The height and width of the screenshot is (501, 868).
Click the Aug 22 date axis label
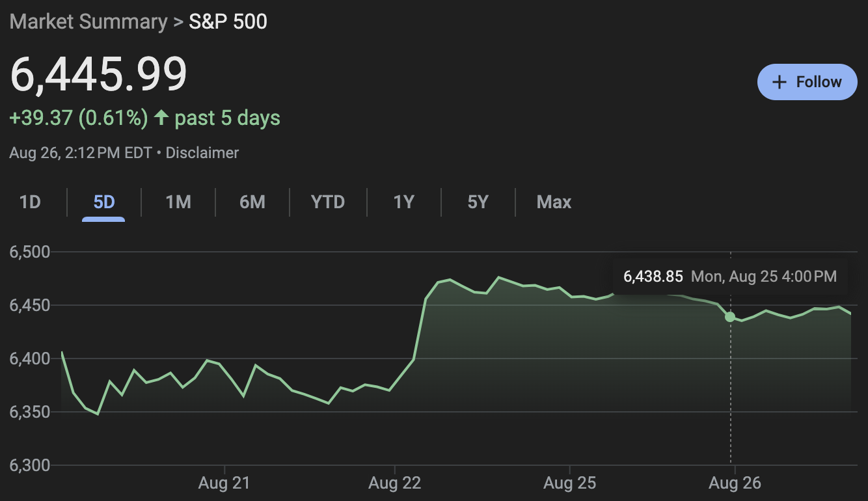[x=394, y=483]
